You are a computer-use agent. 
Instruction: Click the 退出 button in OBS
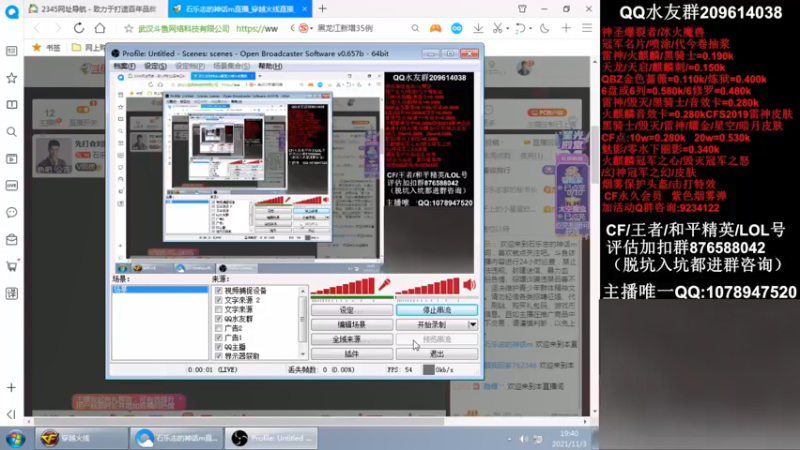(x=437, y=354)
